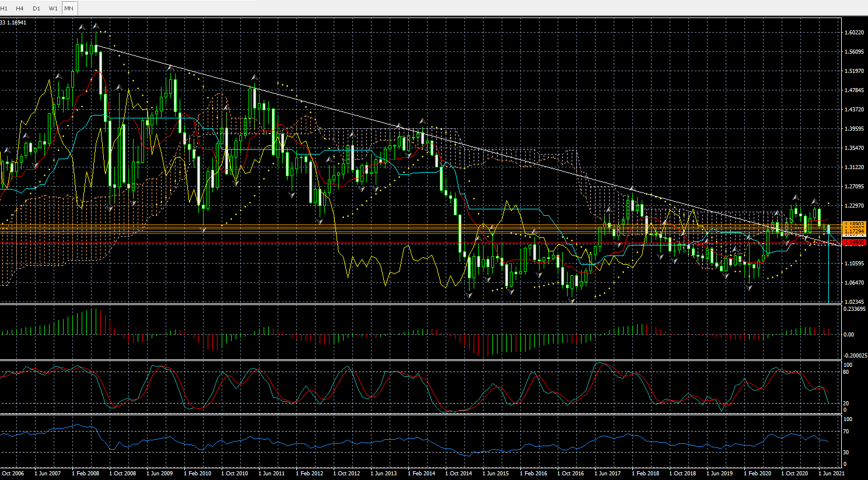Click the 1 Jun 2017 date label
This screenshot has height=480, width=868.
pos(608,474)
